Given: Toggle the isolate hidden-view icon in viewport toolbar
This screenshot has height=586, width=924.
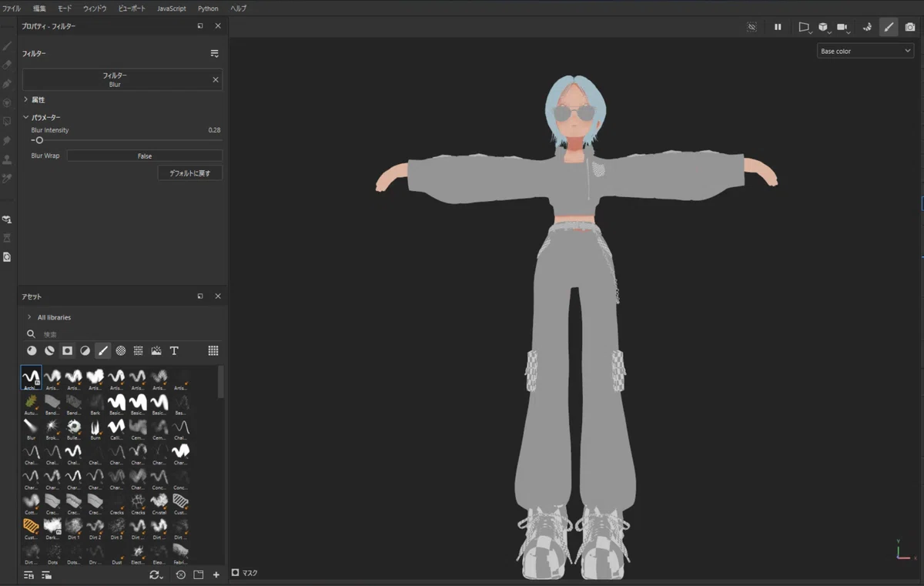Looking at the screenshot, I should (x=752, y=27).
